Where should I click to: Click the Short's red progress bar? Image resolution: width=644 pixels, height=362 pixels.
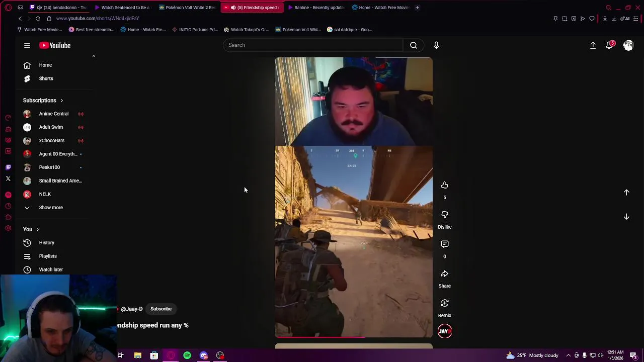(353, 337)
